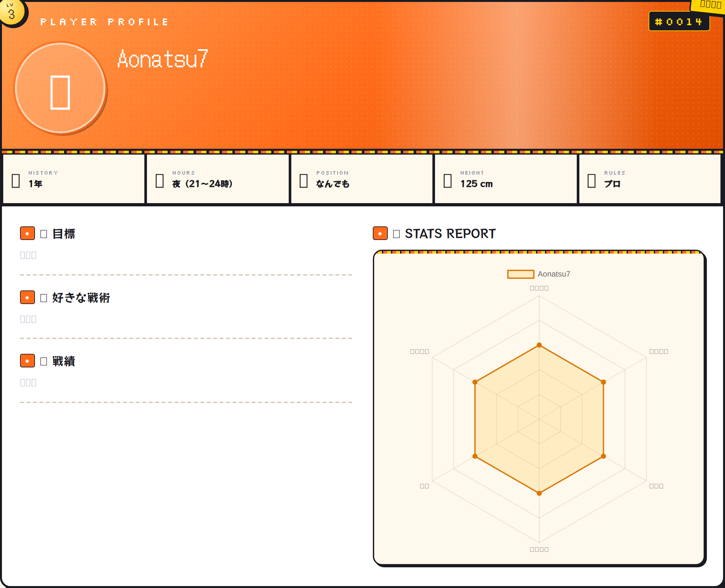Click the #0014 player number badge
The image size is (725, 588).
[679, 22]
